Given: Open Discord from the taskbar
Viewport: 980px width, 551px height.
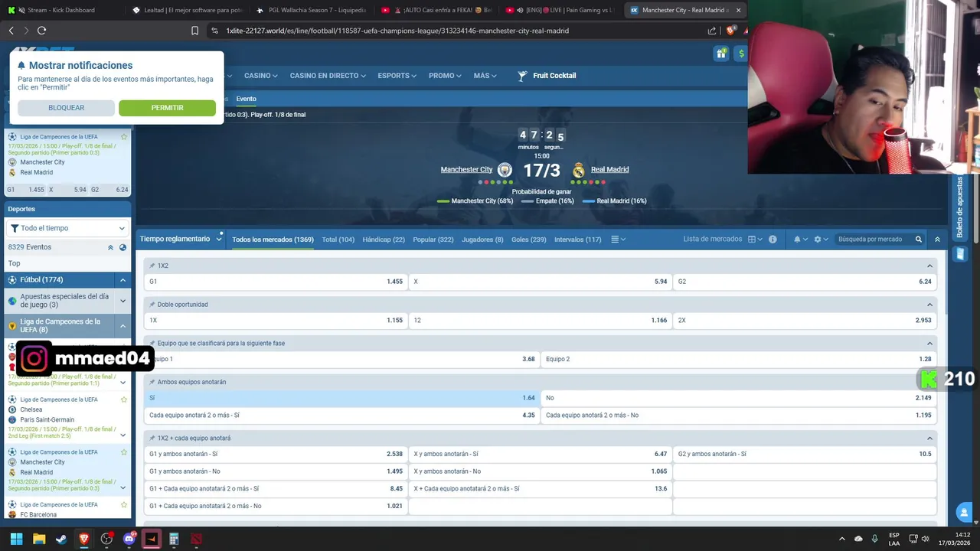Looking at the screenshot, I should 129,539.
